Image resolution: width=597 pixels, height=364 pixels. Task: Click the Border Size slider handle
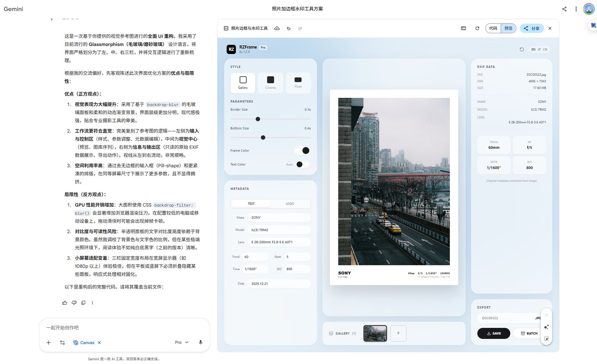pyautogui.click(x=258, y=119)
